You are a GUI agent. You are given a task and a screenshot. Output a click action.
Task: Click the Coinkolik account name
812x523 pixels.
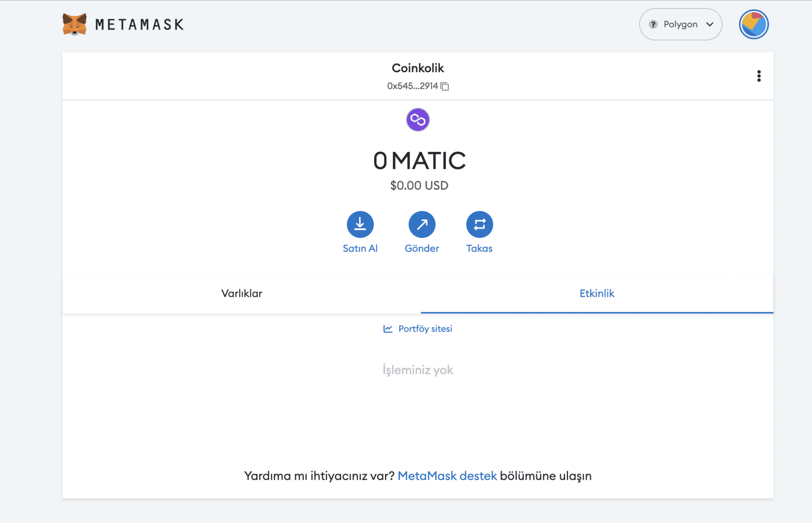click(418, 68)
